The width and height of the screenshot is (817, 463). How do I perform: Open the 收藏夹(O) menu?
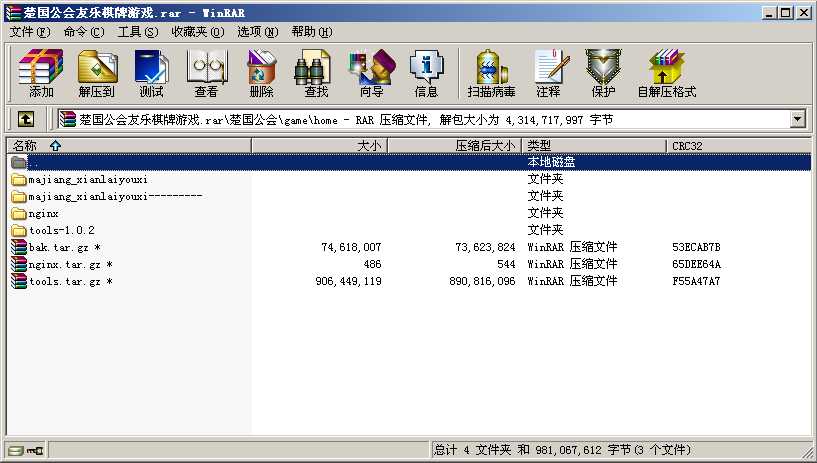197,32
